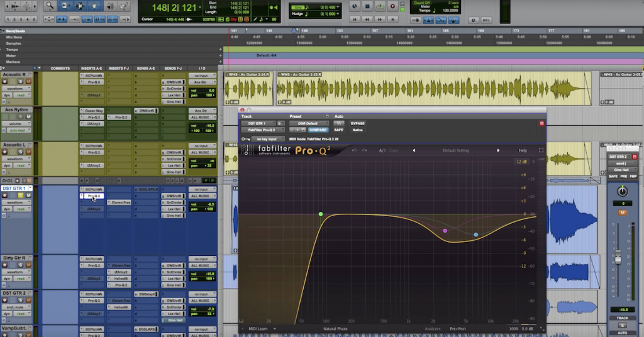Click the Pro-Q 2 redo arrow
The height and width of the screenshot is (337, 644).
click(364, 151)
